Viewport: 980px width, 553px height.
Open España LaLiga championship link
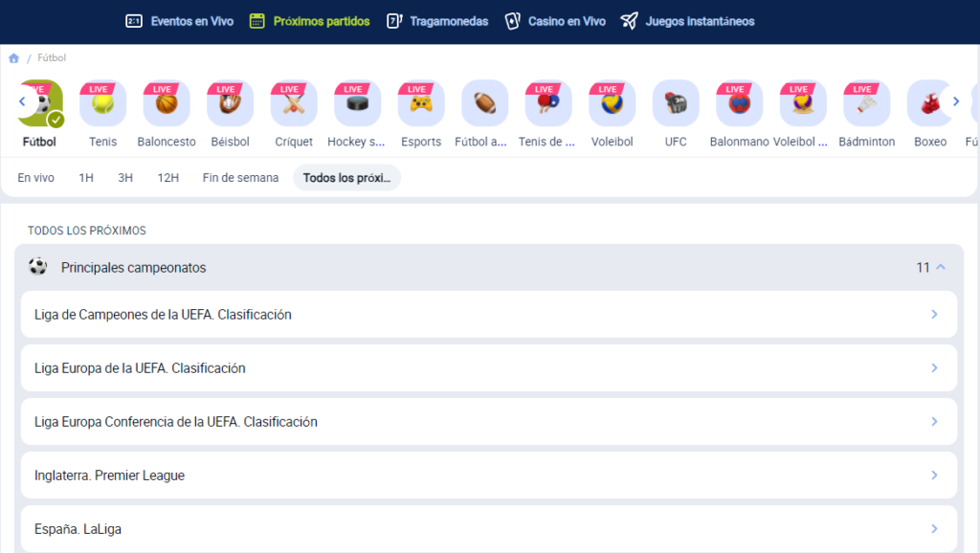(x=488, y=529)
